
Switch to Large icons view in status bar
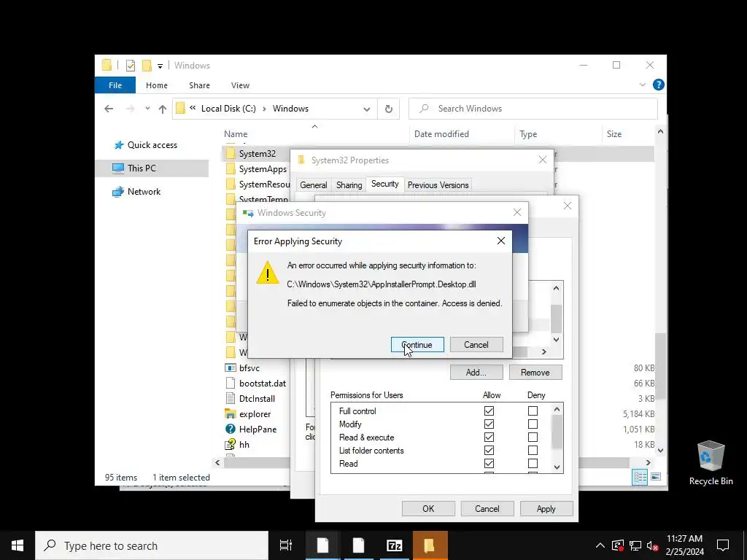click(x=656, y=477)
